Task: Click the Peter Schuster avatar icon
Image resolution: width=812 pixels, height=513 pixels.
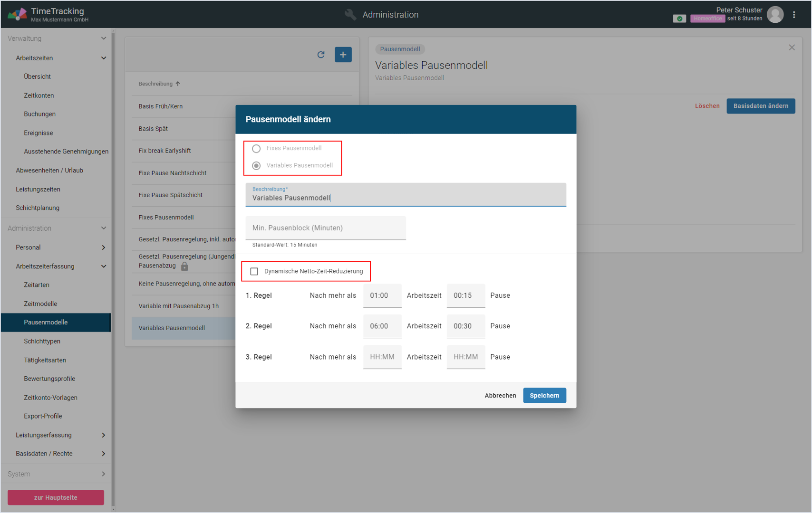Action: tap(775, 15)
